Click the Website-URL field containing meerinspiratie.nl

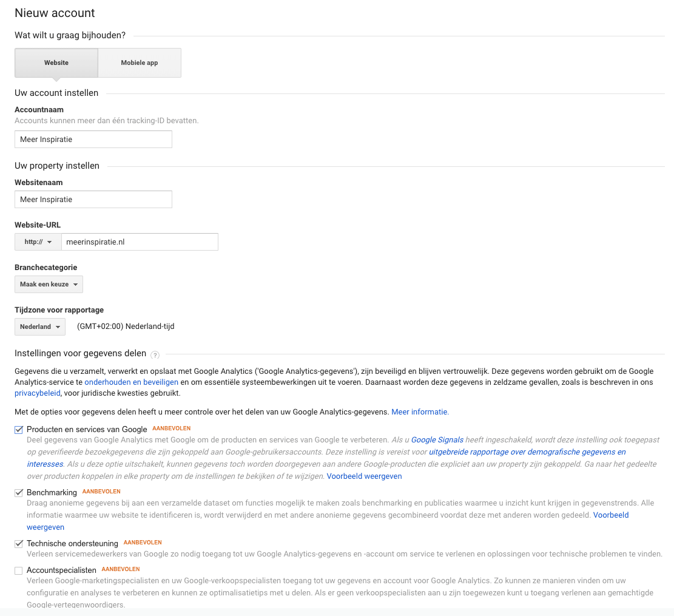click(140, 242)
